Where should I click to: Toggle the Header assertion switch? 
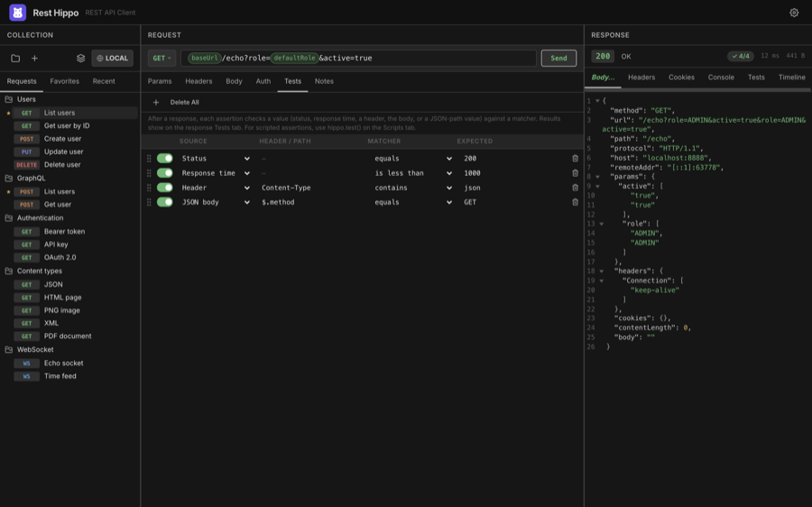click(165, 187)
